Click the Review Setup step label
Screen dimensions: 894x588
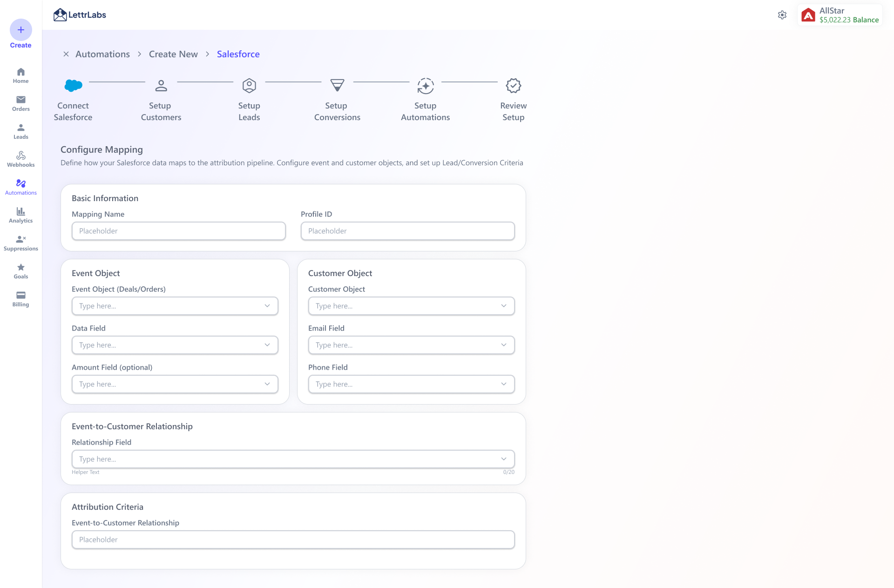pos(514,112)
